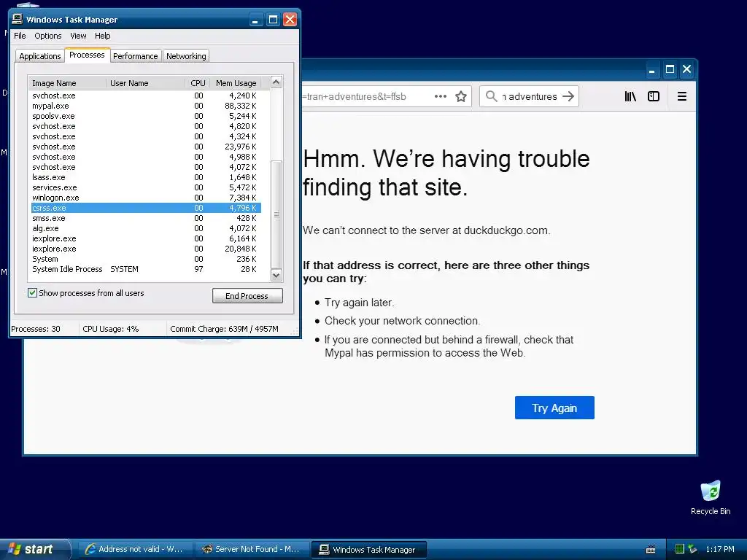Switch to the Applications tab
This screenshot has width=747, height=560.
click(x=40, y=56)
